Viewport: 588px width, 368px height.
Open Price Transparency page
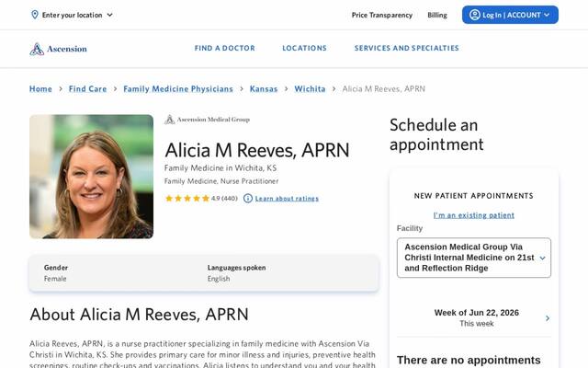382,15
